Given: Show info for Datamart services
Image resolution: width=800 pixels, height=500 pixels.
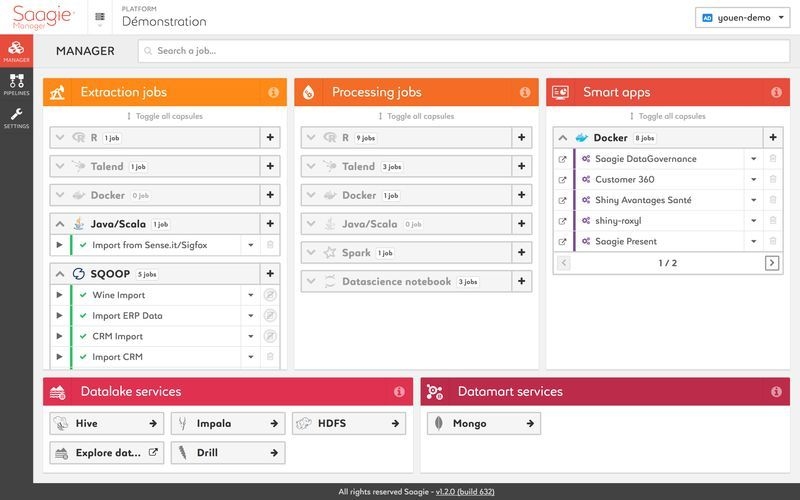Looking at the screenshot, I should 776,391.
